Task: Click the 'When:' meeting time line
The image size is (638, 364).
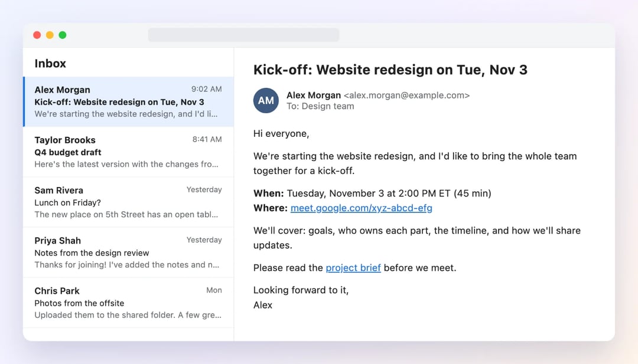Action: click(372, 194)
